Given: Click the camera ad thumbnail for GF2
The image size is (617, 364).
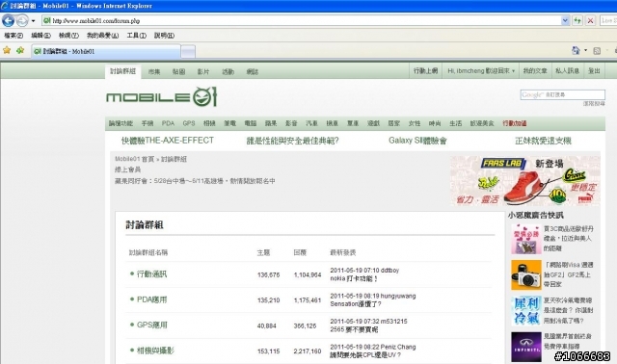Looking at the screenshot, I should [526, 274].
